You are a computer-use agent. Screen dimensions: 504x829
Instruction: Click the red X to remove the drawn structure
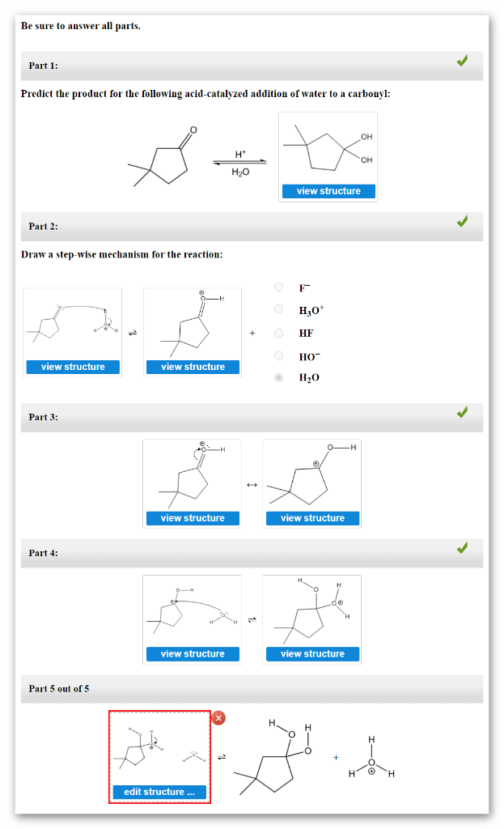click(x=217, y=717)
